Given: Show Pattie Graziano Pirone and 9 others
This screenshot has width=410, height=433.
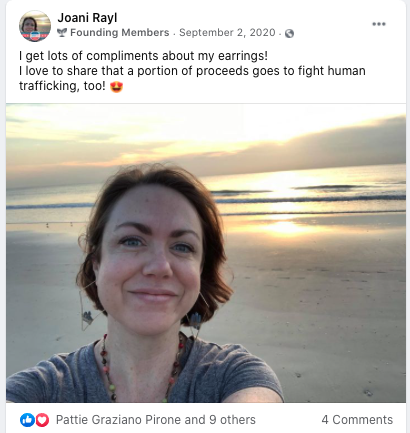Looking at the screenshot, I should click(156, 420).
